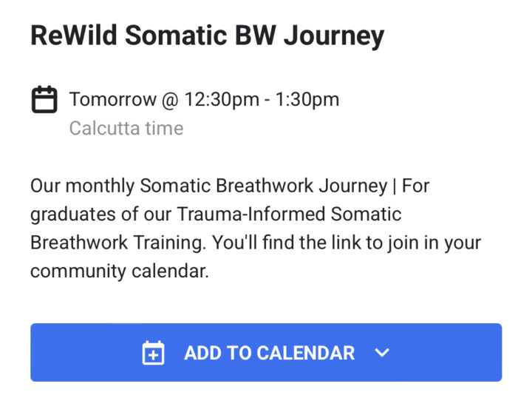Click the Calcutta time timezone label
This screenshot has width=532, height=398.
(x=126, y=129)
